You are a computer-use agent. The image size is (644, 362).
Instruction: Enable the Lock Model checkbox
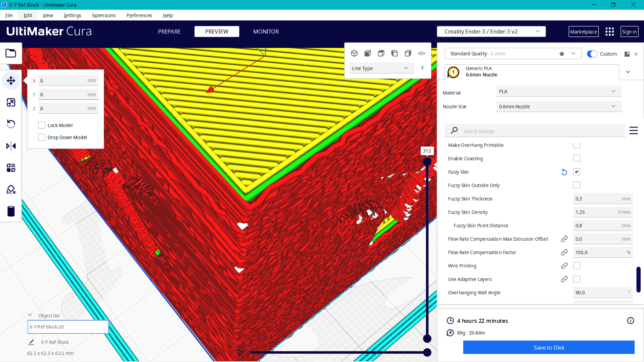42,125
